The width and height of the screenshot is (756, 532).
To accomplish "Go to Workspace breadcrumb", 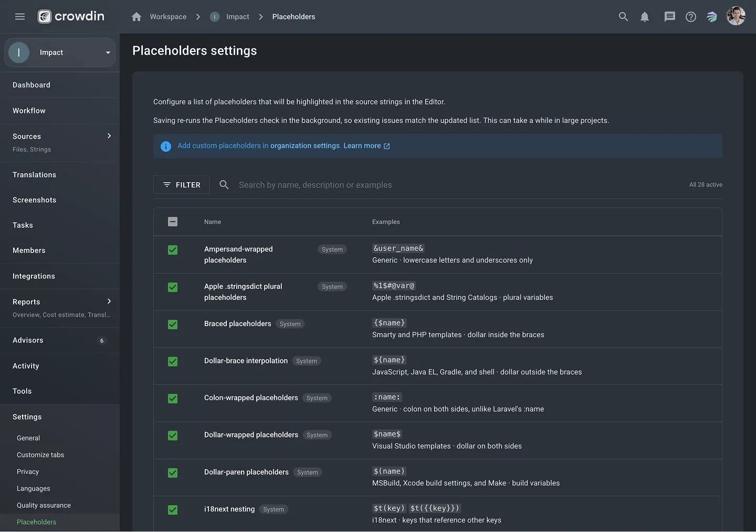I will (x=168, y=17).
